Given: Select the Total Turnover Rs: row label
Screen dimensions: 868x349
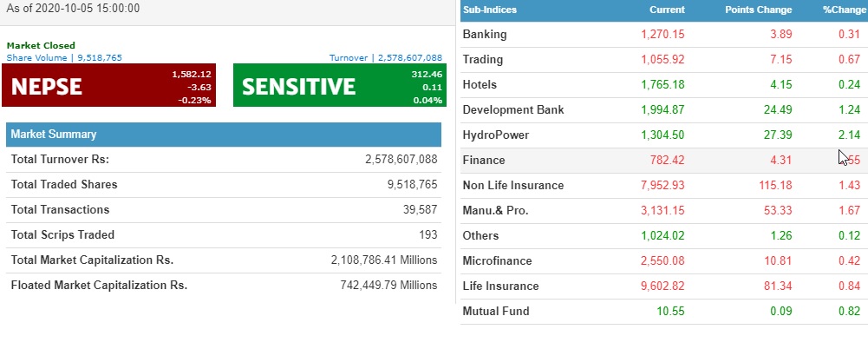Looking at the screenshot, I should (x=61, y=160).
